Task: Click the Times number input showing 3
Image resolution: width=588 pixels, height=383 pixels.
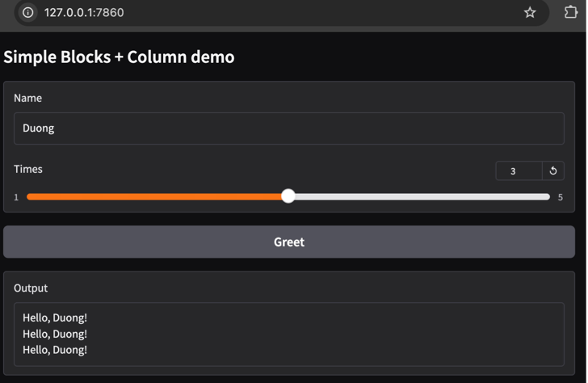Action: (518, 170)
